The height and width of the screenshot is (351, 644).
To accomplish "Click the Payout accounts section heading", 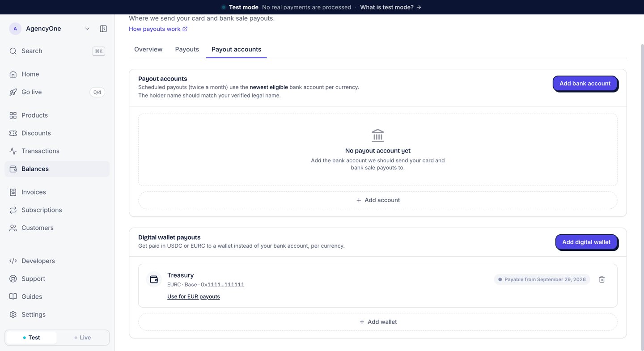I will tap(163, 79).
